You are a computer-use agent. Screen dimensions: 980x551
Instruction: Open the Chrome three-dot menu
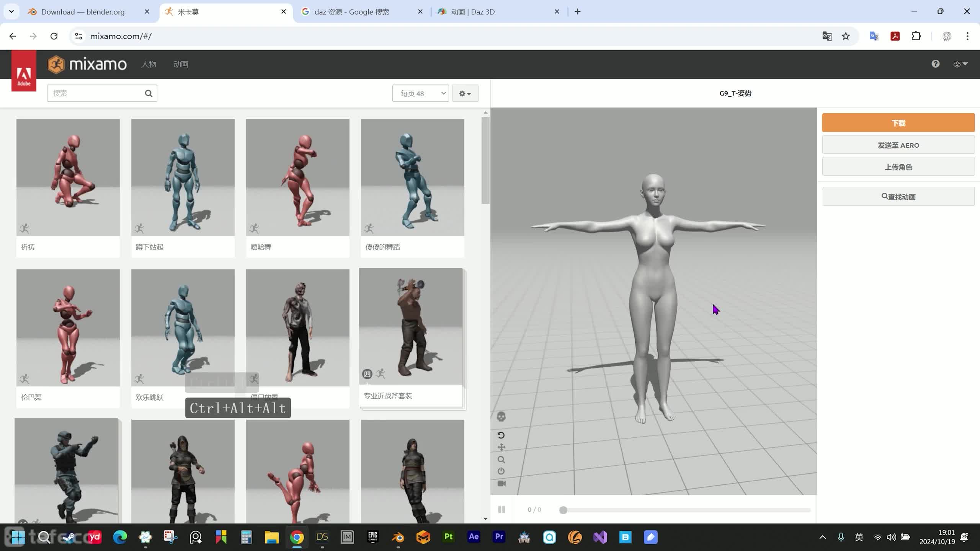[967, 36]
